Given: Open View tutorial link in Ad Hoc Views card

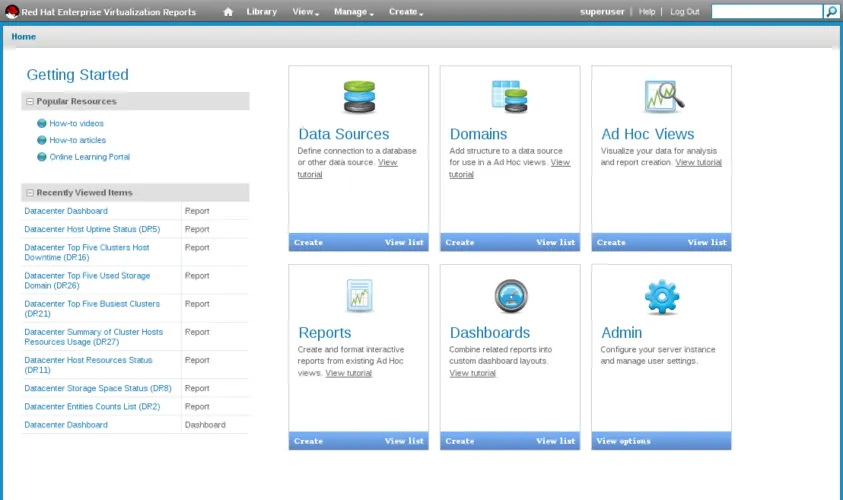Looking at the screenshot, I should click(698, 162).
